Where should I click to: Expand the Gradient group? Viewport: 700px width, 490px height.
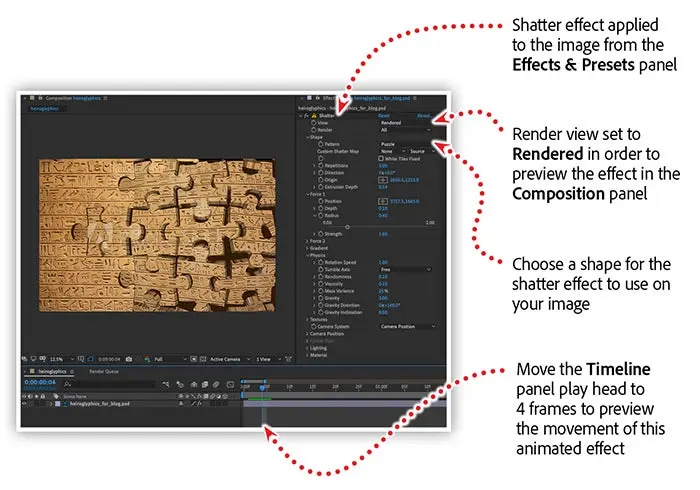coord(307,248)
